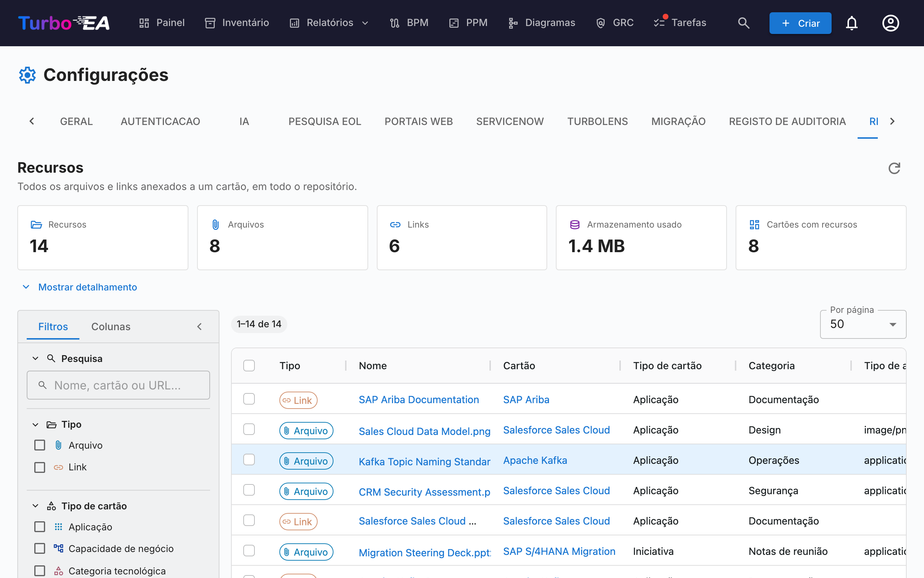
Task: Enable the Aplicação card type filter
Action: 40,527
